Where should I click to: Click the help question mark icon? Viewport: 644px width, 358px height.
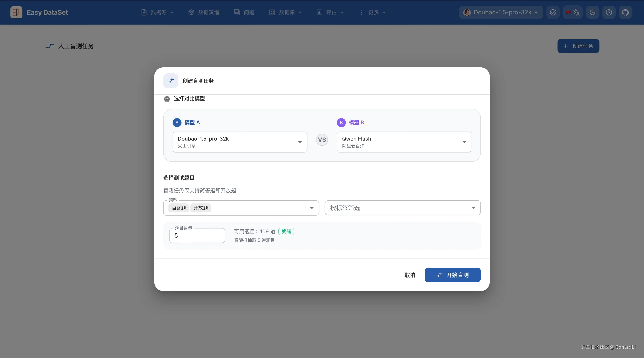pos(609,12)
